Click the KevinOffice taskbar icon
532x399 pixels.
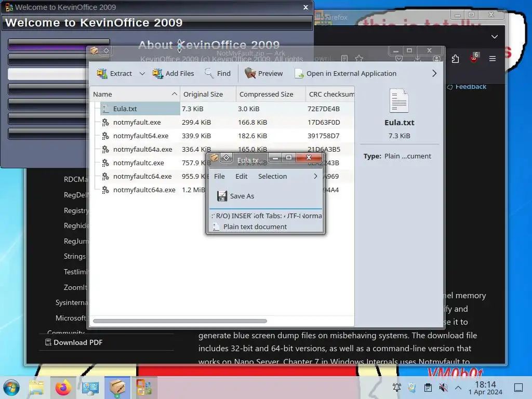click(144, 388)
